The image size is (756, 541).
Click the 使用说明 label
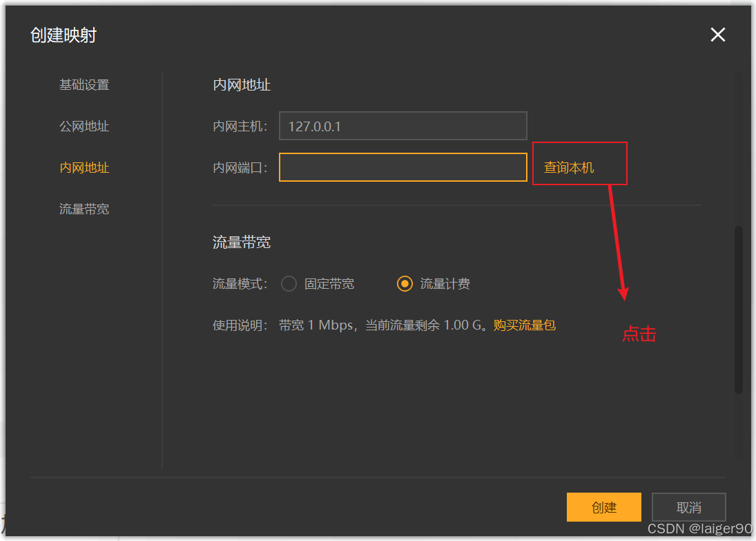click(x=240, y=325)
